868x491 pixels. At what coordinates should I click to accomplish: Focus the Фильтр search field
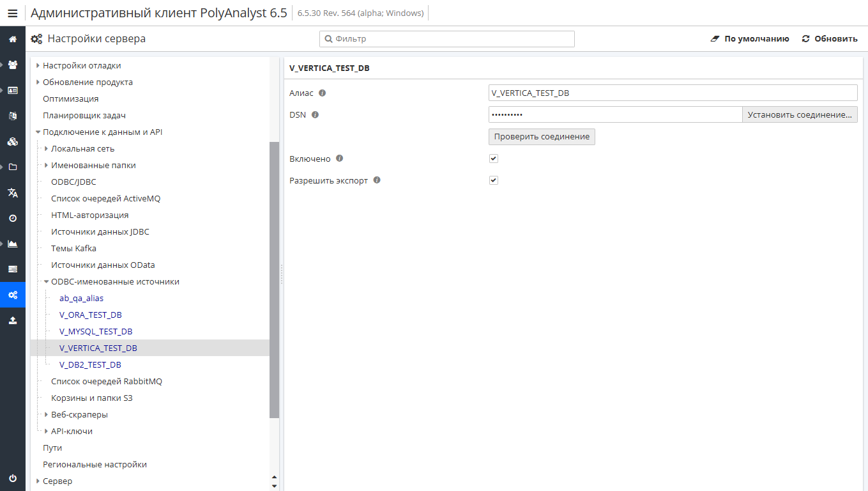click(x=447, y=39)
